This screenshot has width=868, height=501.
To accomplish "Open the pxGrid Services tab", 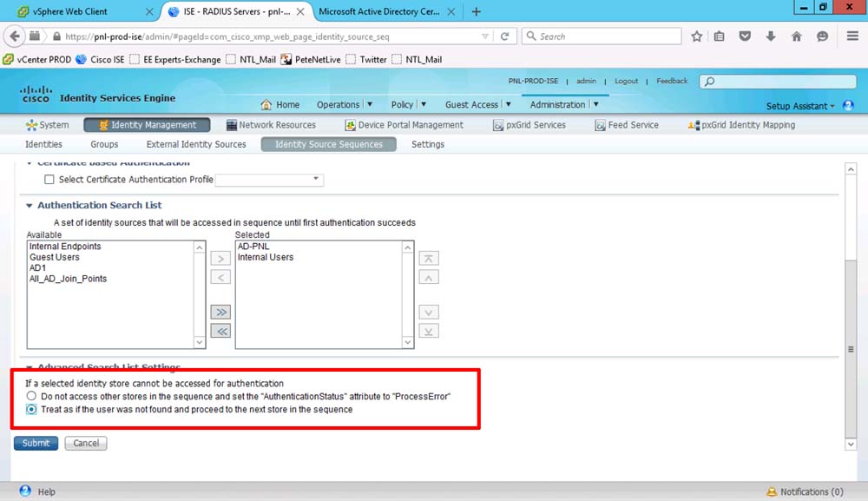I will tap(529, 125).
